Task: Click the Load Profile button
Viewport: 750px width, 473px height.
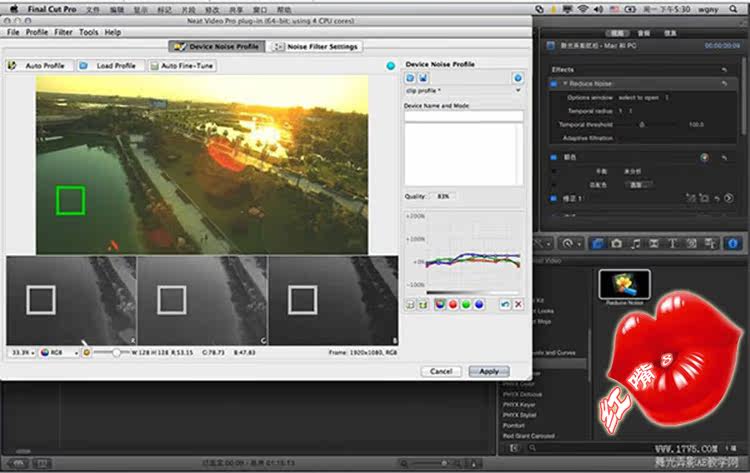Action: [x=110, y=66]
